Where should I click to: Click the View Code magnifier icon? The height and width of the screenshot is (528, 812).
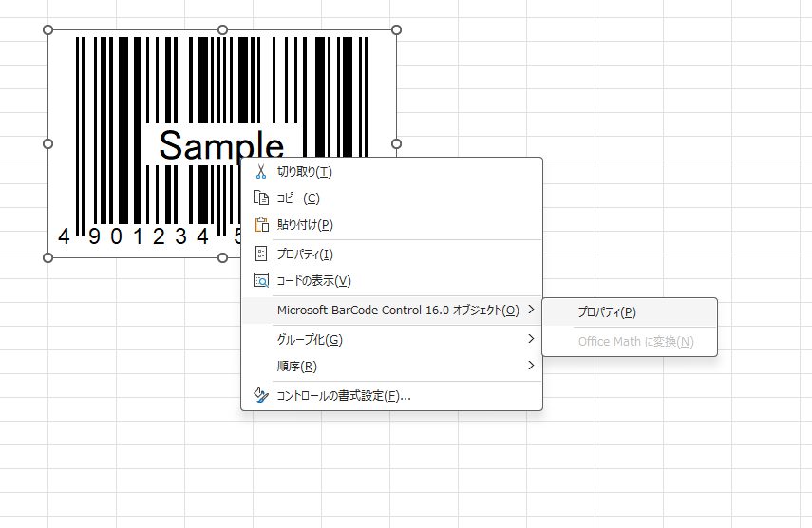point(261,280)
